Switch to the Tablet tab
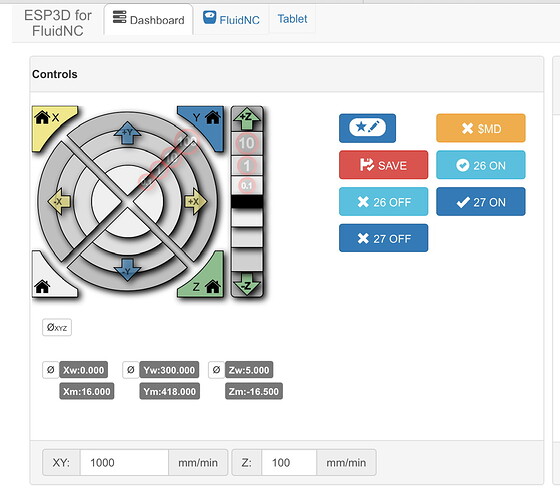The image size is (560, 500). pyautogui.click(x=292, y=19)
